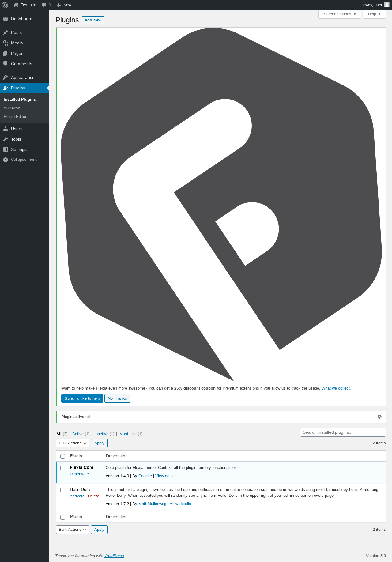
Task: Click the top Apply button
Action: point(99,443)
